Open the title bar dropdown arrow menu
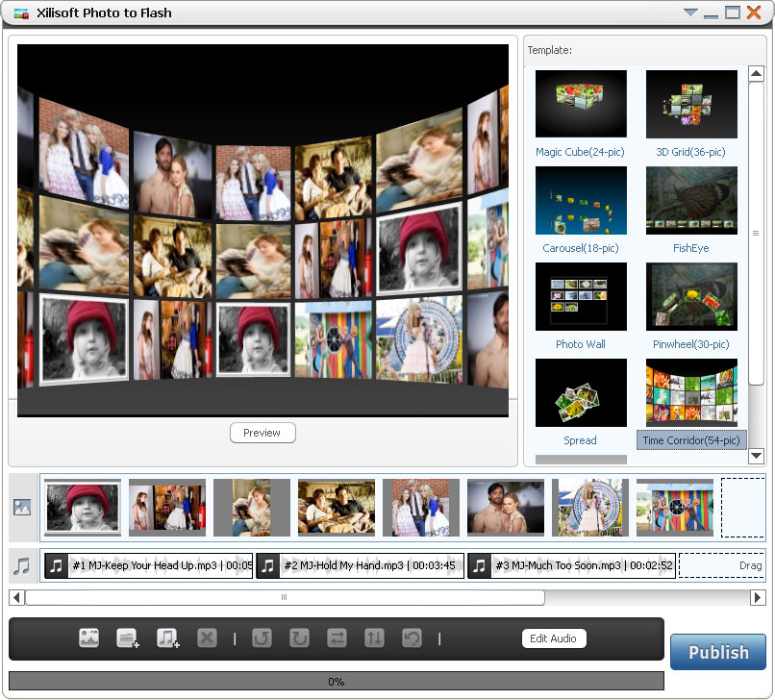The image size is (775, 700). pyautogui.click(x=690, y=12)
